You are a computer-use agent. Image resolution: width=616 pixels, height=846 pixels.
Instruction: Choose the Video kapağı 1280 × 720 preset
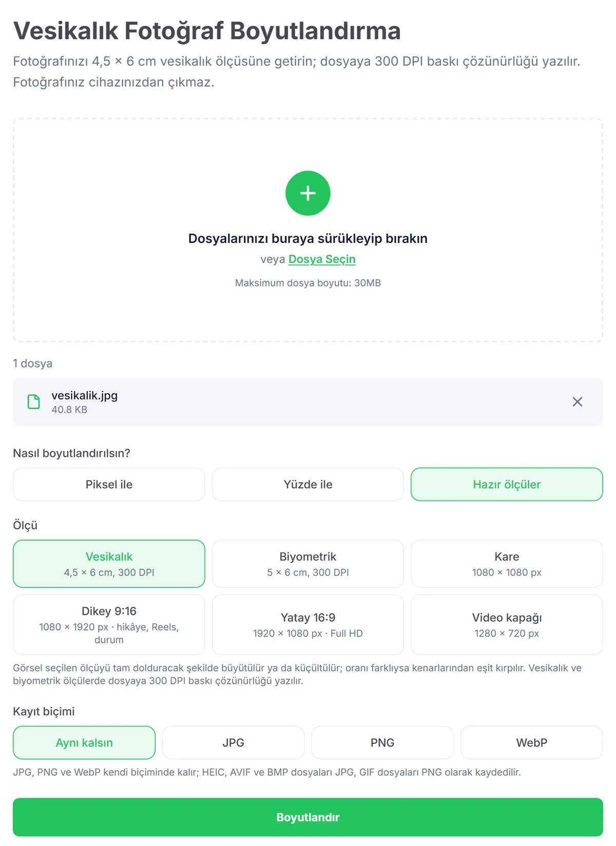tap(507, 625)
